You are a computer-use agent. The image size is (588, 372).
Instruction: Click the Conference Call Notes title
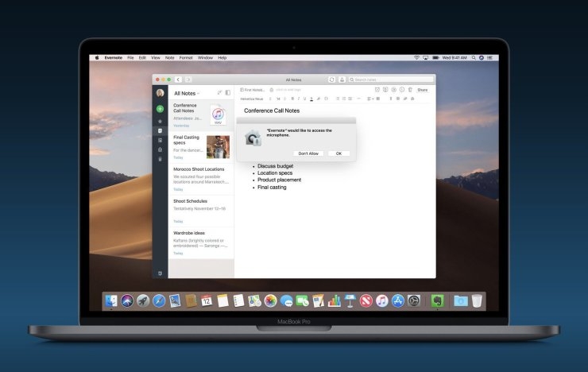(x=272, y=110)
